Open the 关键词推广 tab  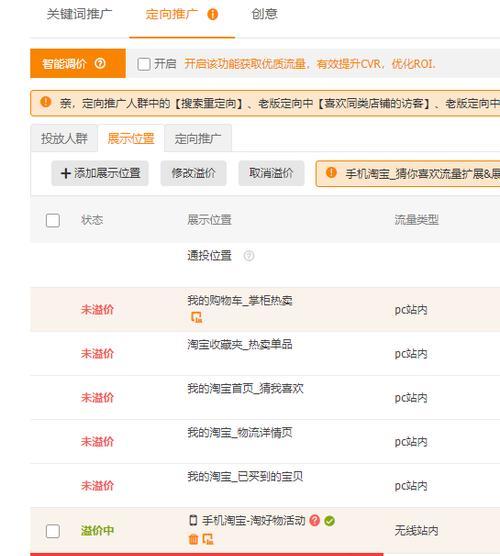point(79,14)
